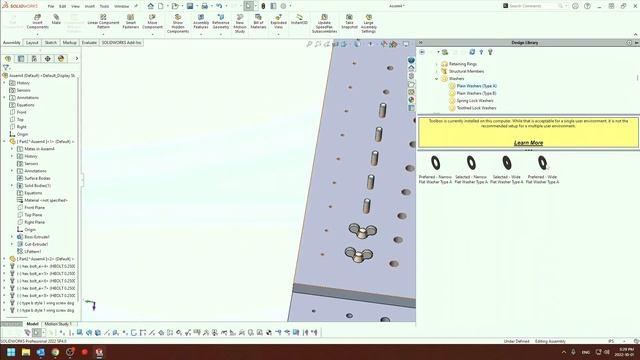Screen dimensions: 640x360
Task: Click the Add File Location icon in Design Library
Action: 445,52
